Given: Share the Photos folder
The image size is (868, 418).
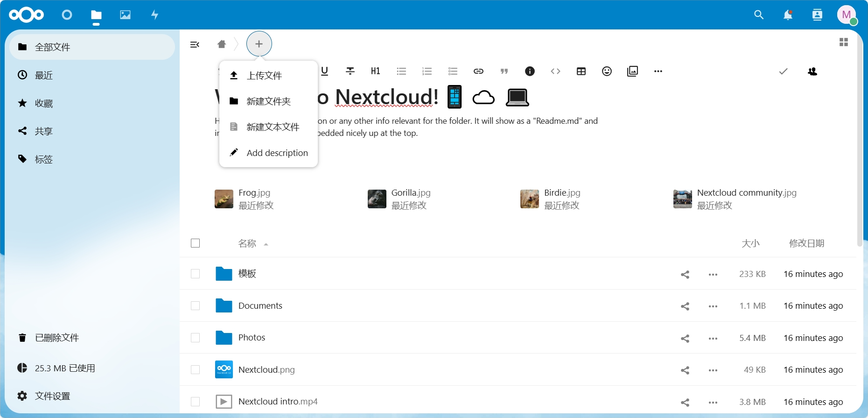Looking at the screenshot, I should click(x=685, y=338).
